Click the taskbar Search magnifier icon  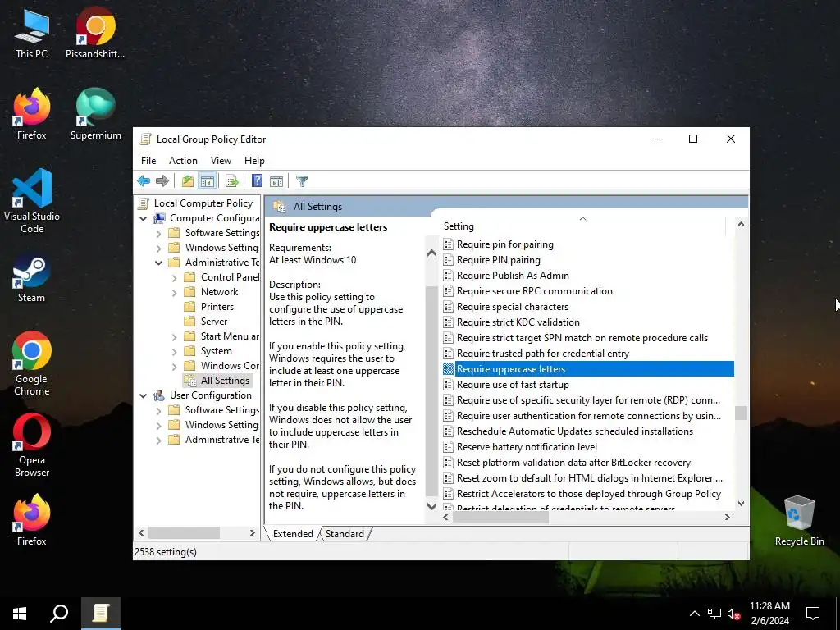click(59, 614)
